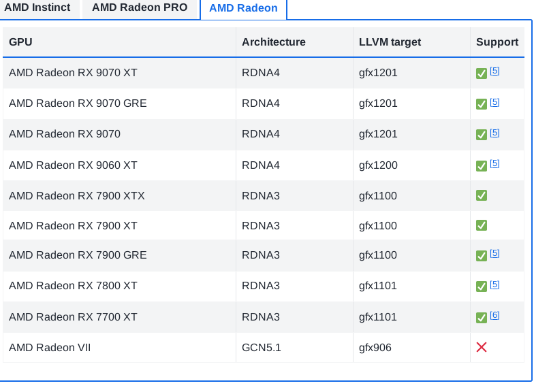Click red cross icon for Radeon VII
534x392 pixels.
pyautogui.click(x=482, y=347)
